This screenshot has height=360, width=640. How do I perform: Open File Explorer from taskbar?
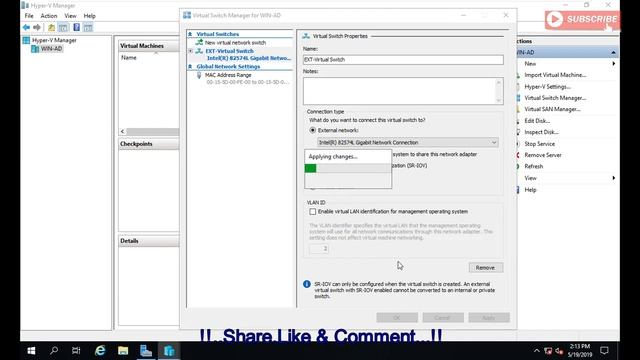pos(123,351)
